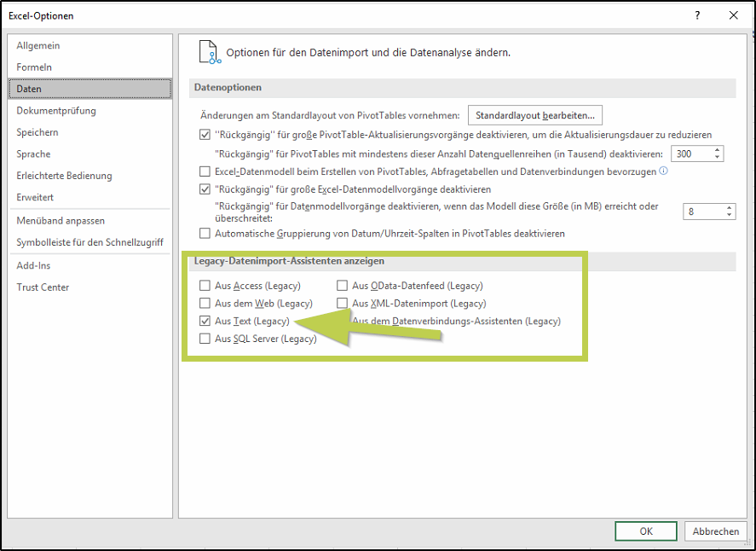The image size is (756, 551).
Task: Enable Aus OData-Datenfeed (Legacy) checkbox
Action: (343, 287)
